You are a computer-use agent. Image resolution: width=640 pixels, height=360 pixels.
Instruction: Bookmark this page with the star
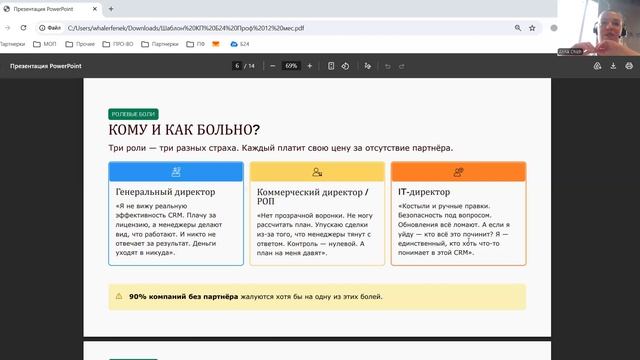coord(532,28)
